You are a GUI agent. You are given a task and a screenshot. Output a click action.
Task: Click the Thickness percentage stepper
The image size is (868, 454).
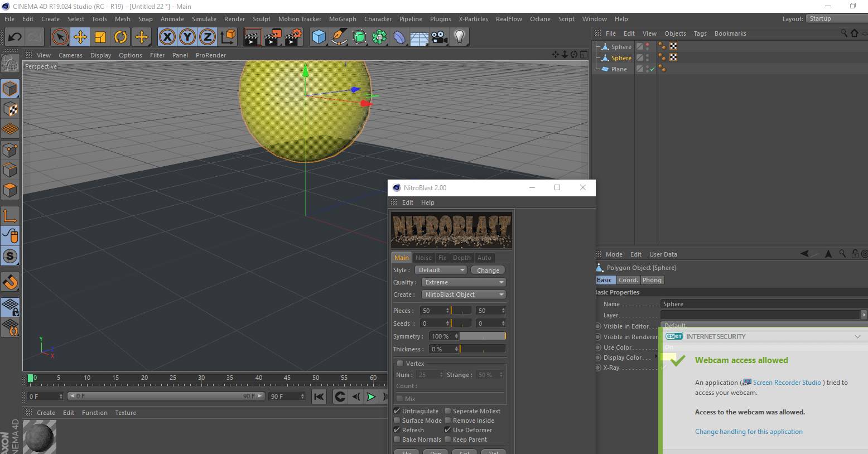456,349
